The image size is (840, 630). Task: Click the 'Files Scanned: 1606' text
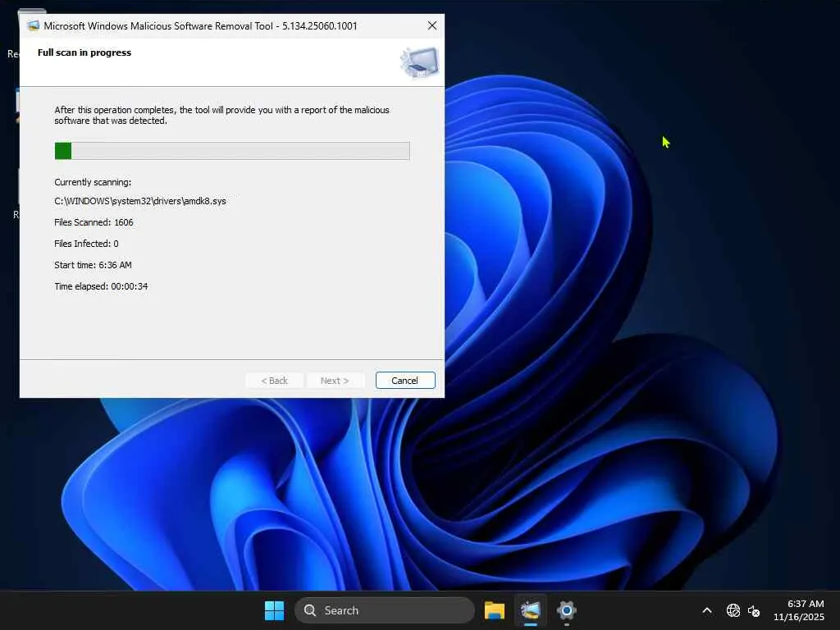(94, 222)
